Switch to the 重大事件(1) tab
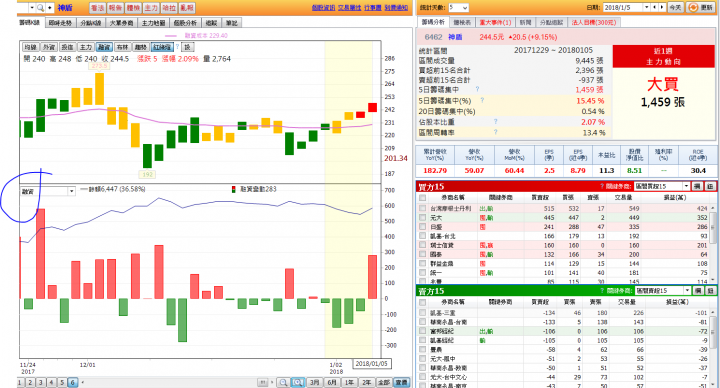The width and height of the screenshot is (720, 388). (495, 22)
